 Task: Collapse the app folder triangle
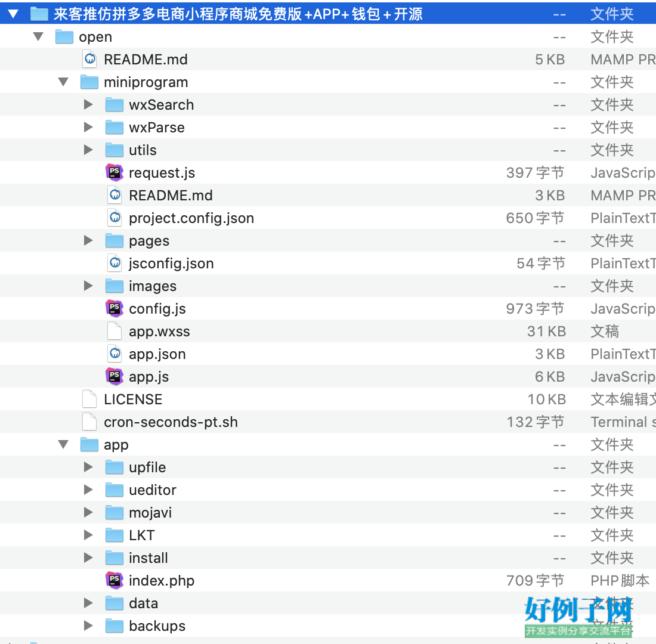pyautogui.click(x=63, y=444)
